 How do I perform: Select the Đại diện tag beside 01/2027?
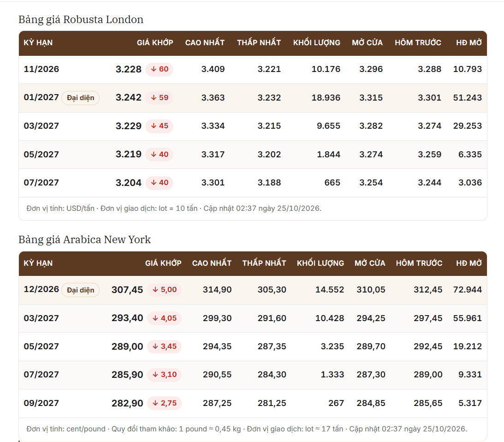[x=80, y=98]
